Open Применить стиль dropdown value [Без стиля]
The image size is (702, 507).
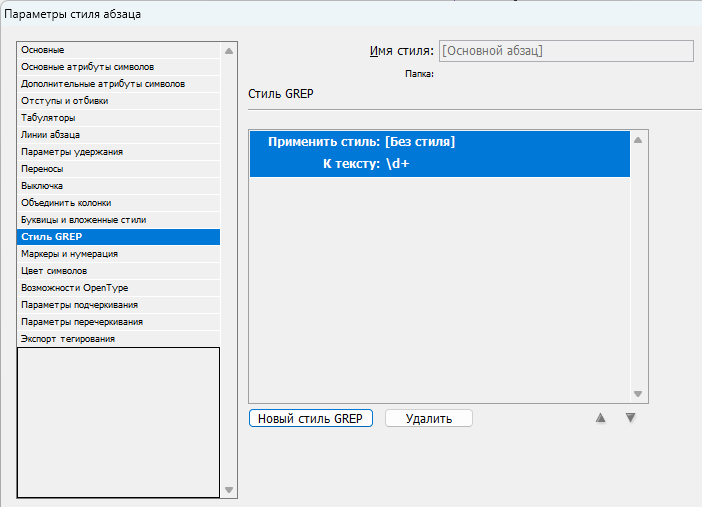click(x=420, y=142)
